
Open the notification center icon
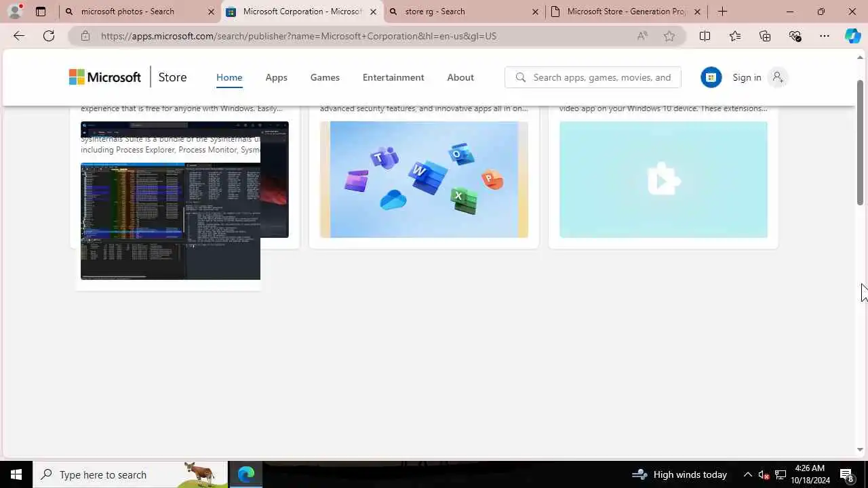click(846, 474)
